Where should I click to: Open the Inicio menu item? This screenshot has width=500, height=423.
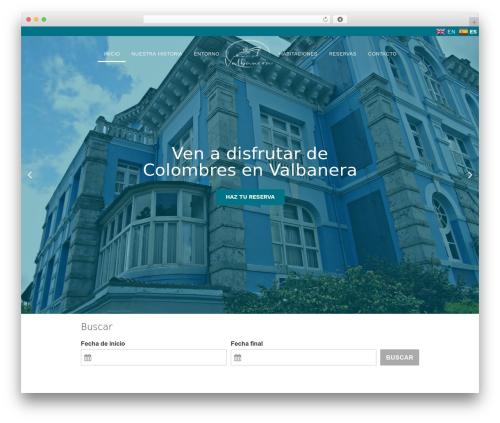pos(112,54)
